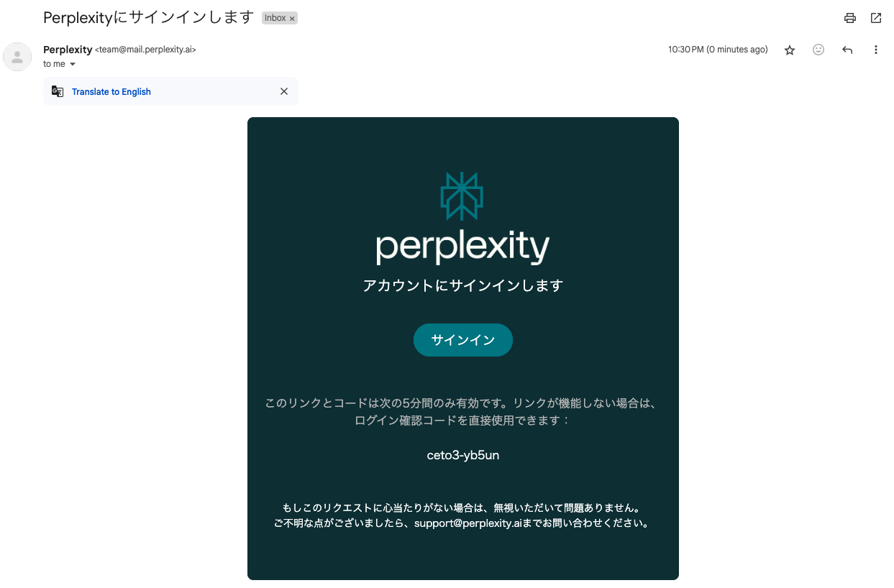Screen dimensions: 894x588
Task: Open email in new window icon
Action: point(876,18)
